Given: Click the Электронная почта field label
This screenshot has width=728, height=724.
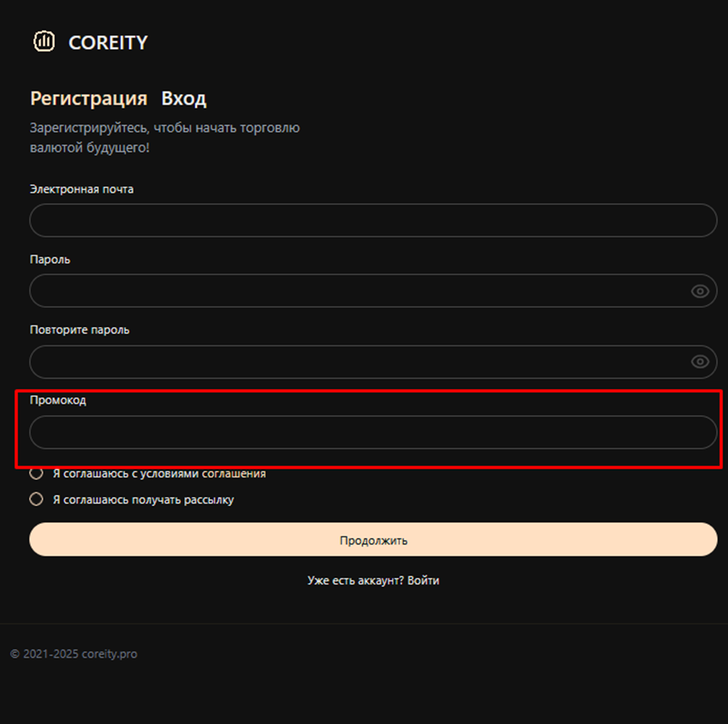Looking at the screenshot, I should coord(81,189).
